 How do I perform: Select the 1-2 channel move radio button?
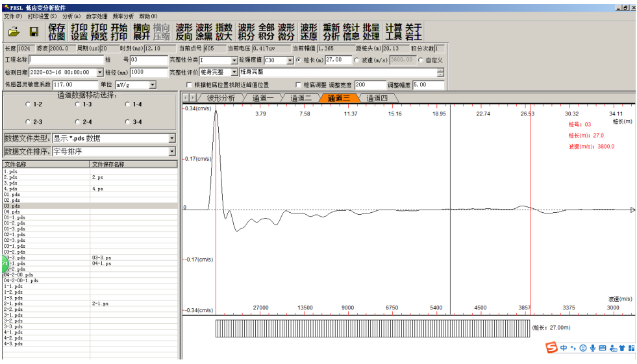click(28, 104)
